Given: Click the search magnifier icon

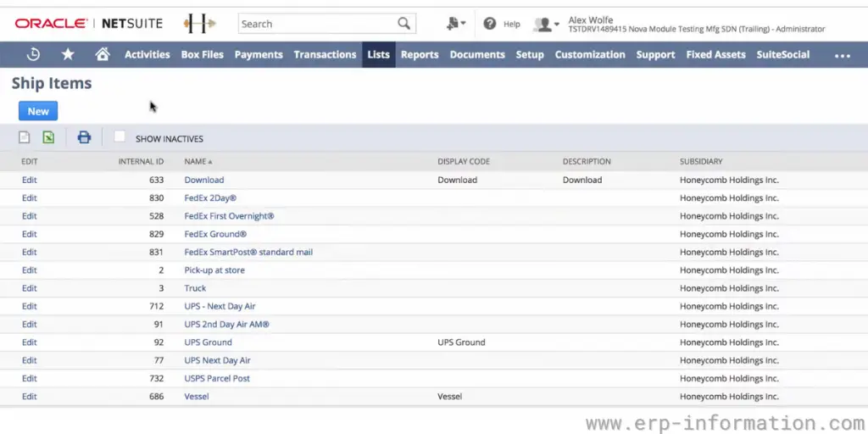Looking at the screenshot, I should [404, 24].
